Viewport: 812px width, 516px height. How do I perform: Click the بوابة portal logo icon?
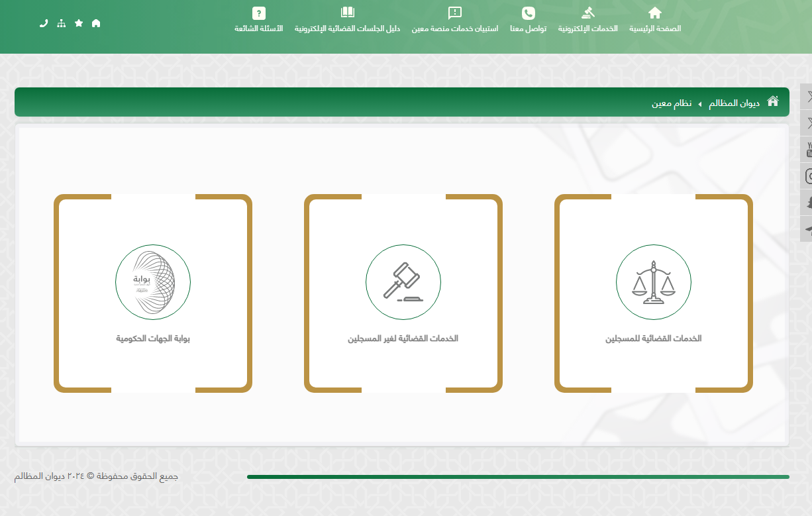click(x=152, y=282)
